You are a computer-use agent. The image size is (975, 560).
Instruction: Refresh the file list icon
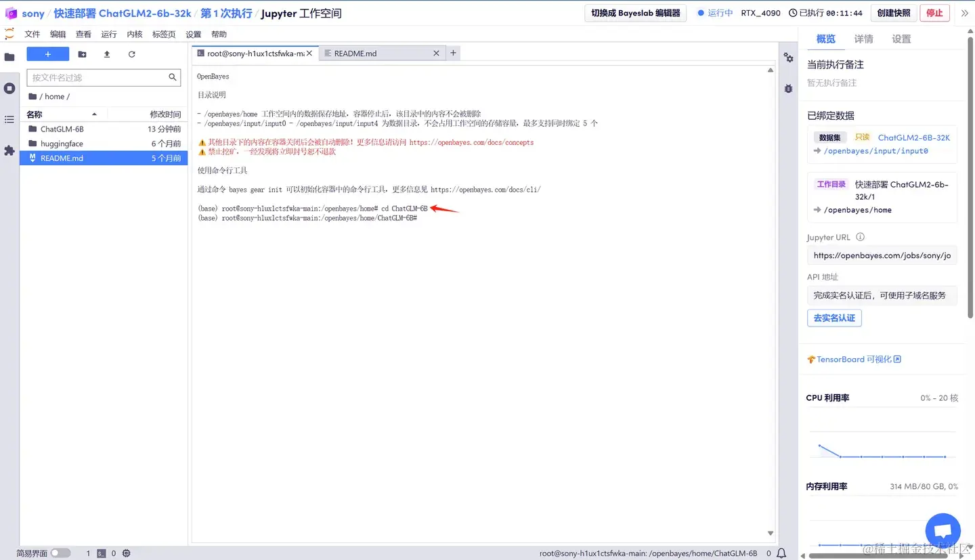tap(131, 54)
